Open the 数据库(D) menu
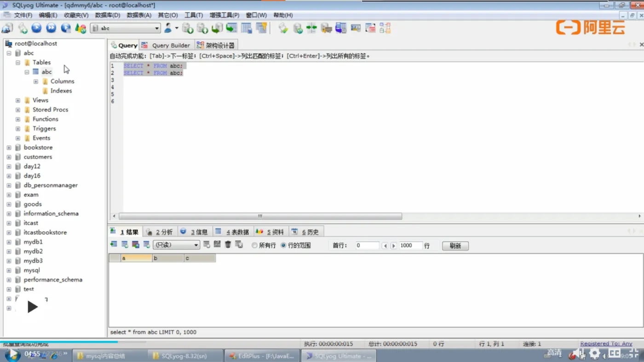This screenshot has height=362, width=644. click(x=108, y=15)
